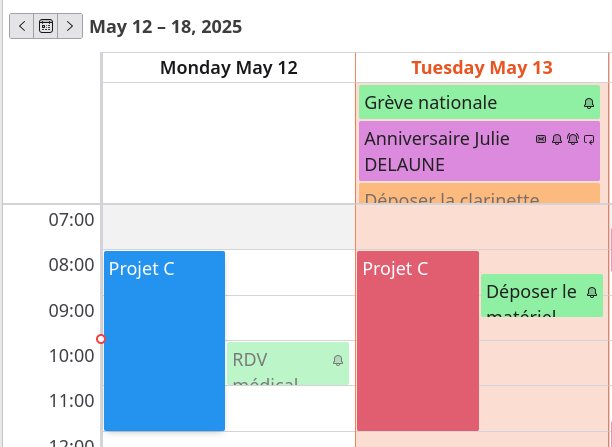Open the RDV médical event
The height and width of the screenshot is (447, 612).
coord(288,364)
